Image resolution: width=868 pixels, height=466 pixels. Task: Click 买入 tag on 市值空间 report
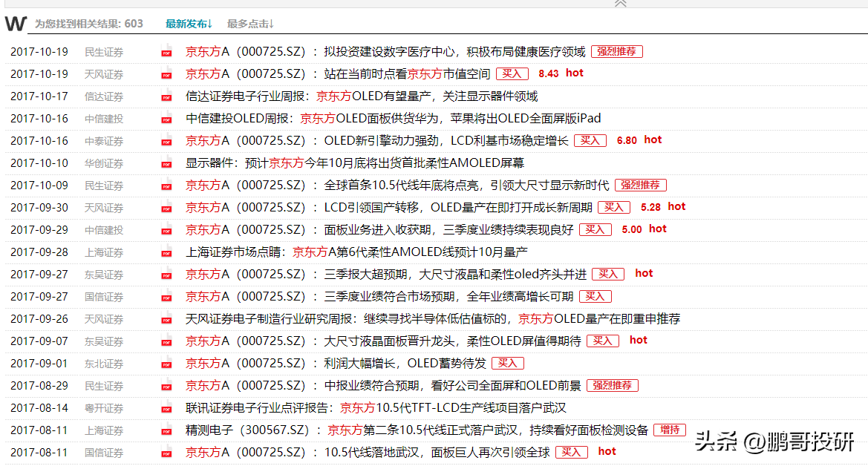512,73
